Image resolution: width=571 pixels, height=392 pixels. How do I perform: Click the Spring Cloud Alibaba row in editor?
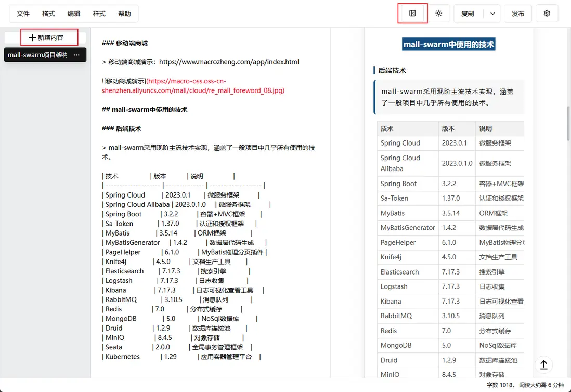coord(186,204)
